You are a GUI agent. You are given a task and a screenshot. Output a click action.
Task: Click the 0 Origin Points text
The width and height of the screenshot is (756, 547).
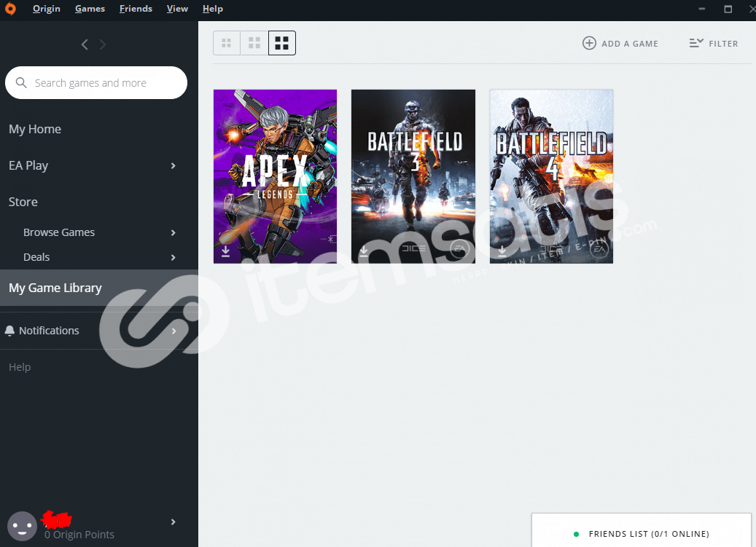coord(79,535)
